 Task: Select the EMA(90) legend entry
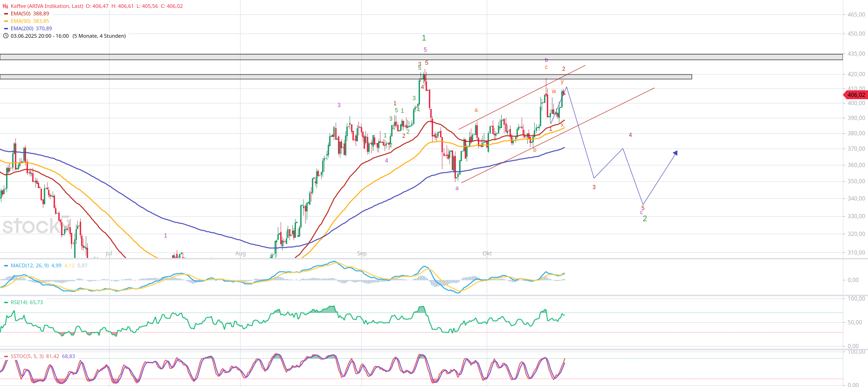(x=29, y=21)
